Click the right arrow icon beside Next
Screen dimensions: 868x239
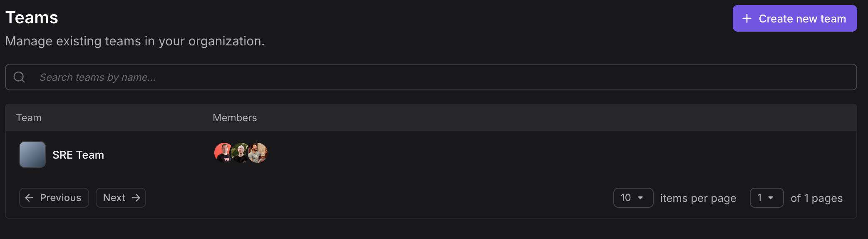pos(136,198)
